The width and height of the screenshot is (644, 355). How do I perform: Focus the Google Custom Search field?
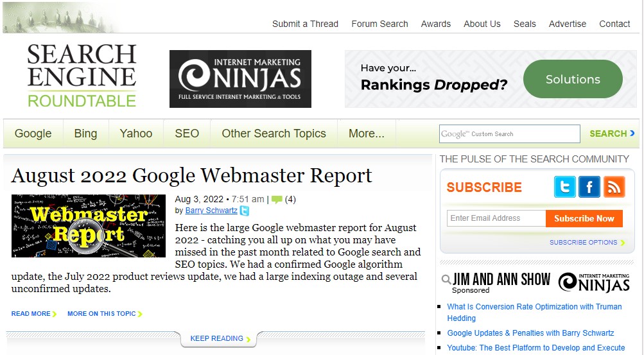(510, 134)
